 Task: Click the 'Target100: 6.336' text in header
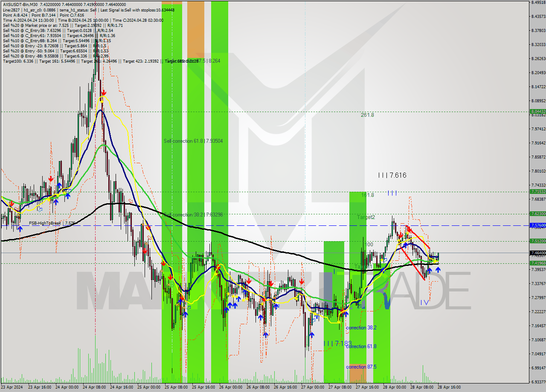tap(17, 61)
